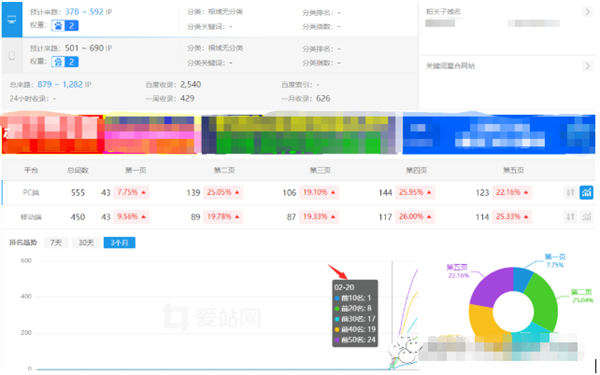Viewport: 600px width, 375px height.
Task: Click PC端 second-page count 139
Action: 193,192
